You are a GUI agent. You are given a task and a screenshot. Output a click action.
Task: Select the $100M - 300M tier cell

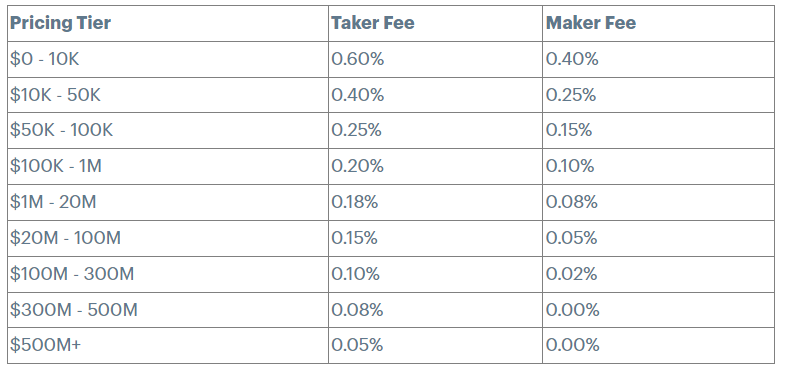(168, 274)
